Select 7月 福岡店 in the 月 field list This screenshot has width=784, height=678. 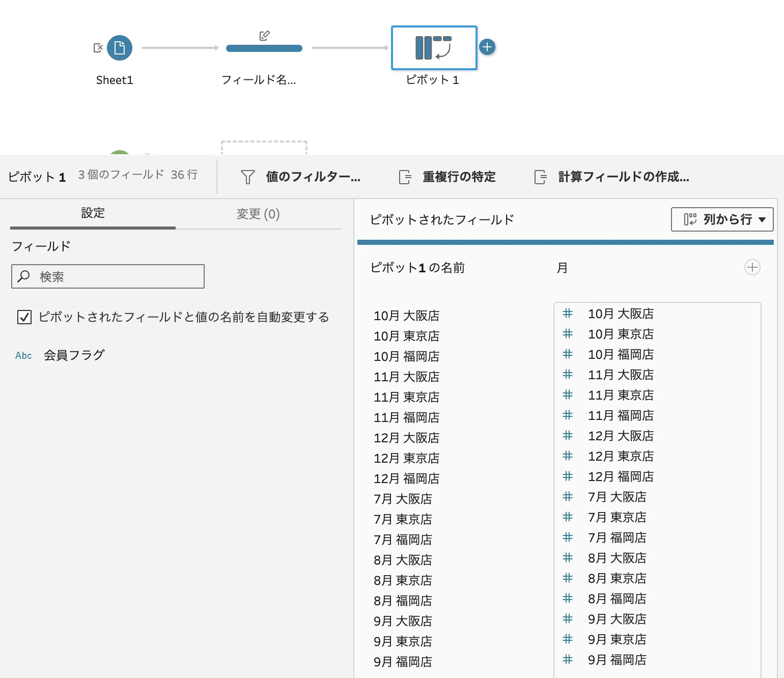pos(617,538)
